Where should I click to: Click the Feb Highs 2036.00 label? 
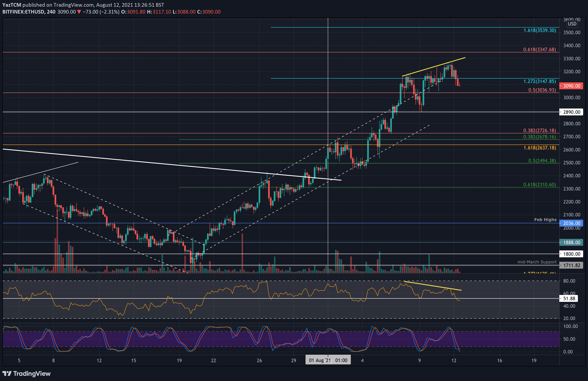[571, 223]
